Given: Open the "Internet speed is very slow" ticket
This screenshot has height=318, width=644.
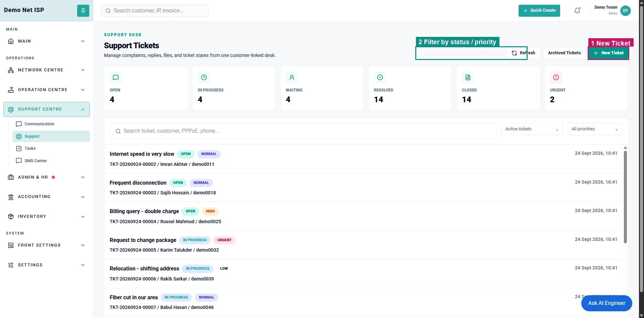Looking at the screenshot, I should tap(363, 159).
